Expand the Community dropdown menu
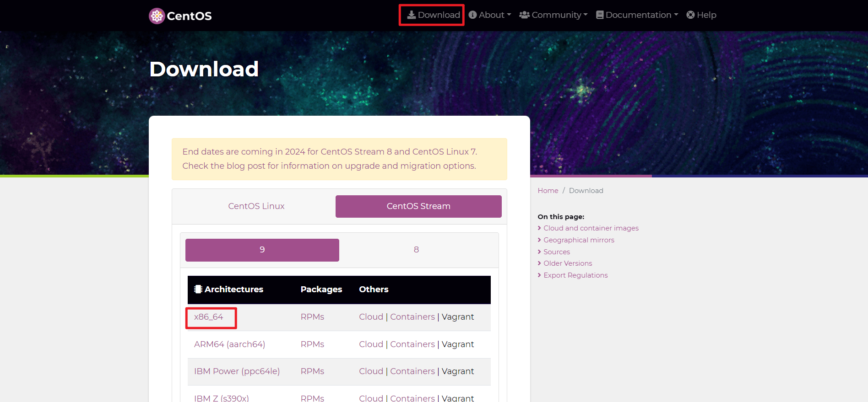This screenshot has height=402, width=868. tap(553, 15)
